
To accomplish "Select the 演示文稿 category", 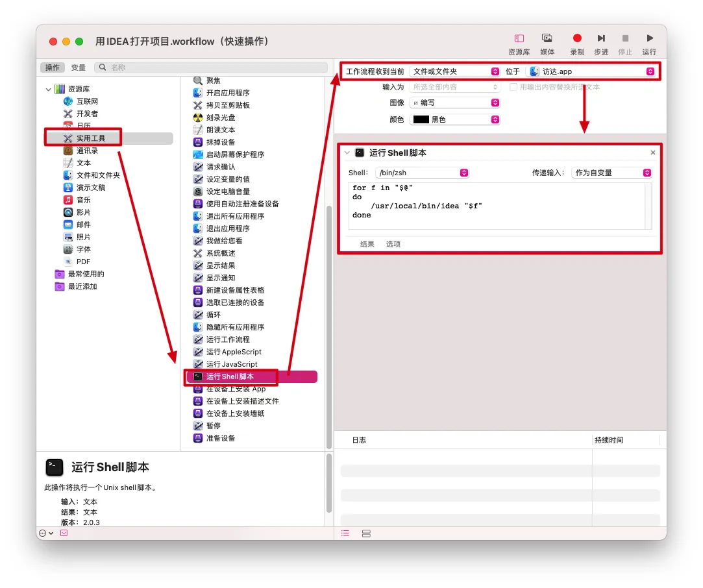I will click(91, 188).
